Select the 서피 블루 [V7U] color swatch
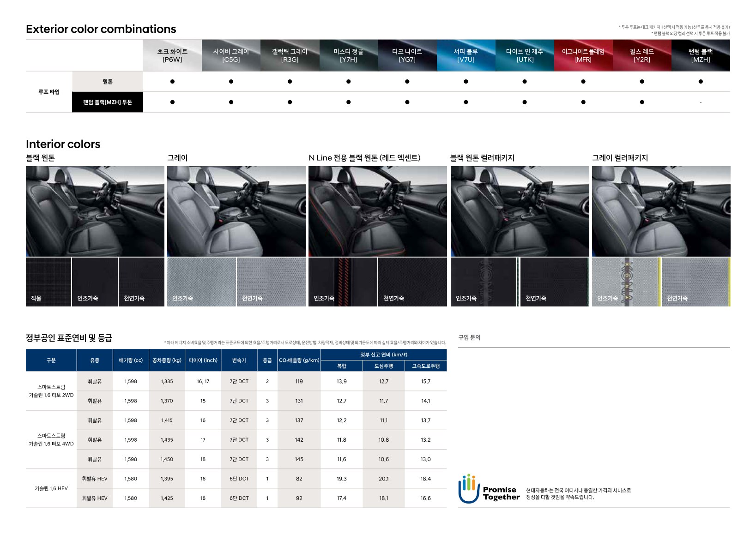 (466, 55)
